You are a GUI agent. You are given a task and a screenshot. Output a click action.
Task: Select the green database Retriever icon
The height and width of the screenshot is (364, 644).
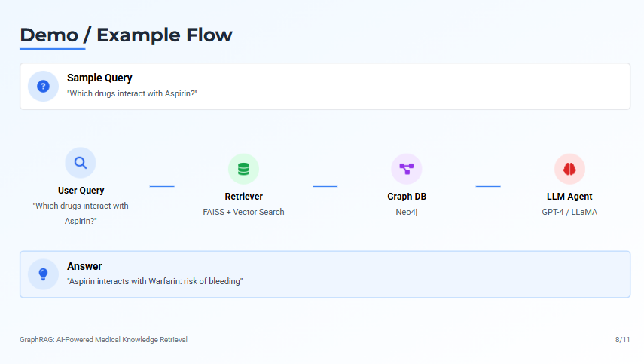[x=243, y=169]
